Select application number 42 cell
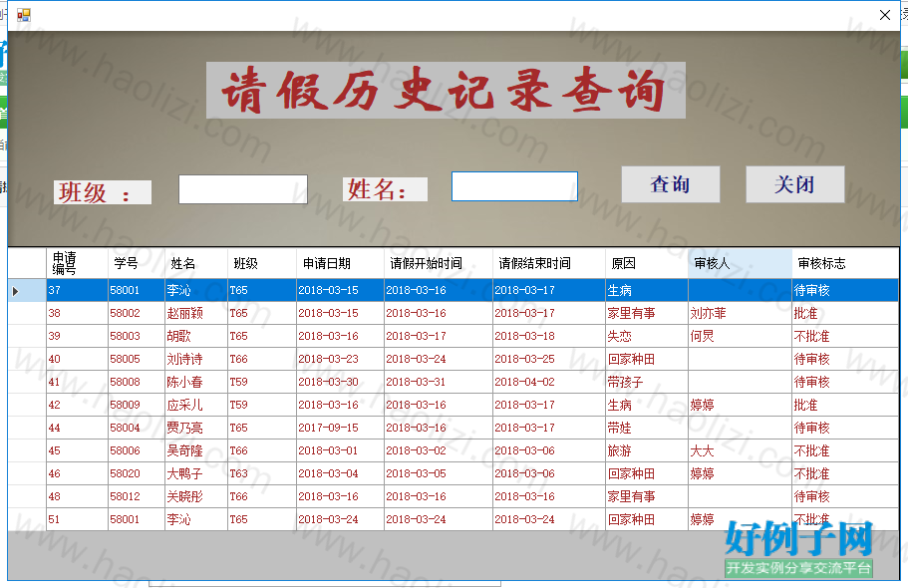Image resolution: width=908 pixels, height=588 pixels. pos(77,405)
